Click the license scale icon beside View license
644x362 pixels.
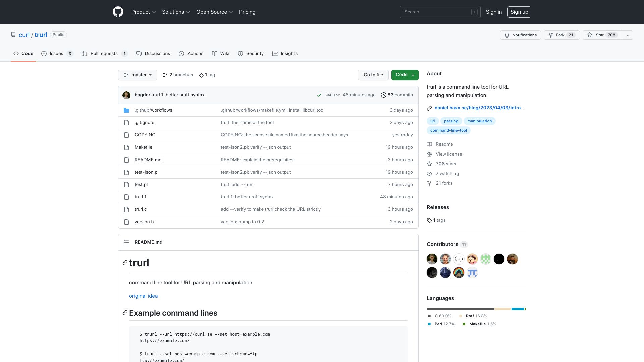tap(429, 154)
